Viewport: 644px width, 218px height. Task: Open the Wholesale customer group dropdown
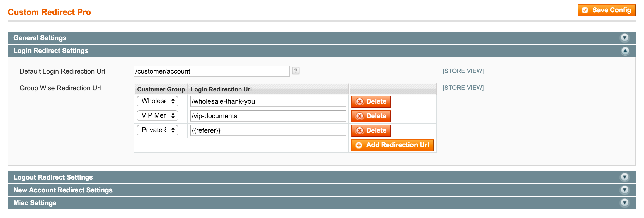[158, 101]
